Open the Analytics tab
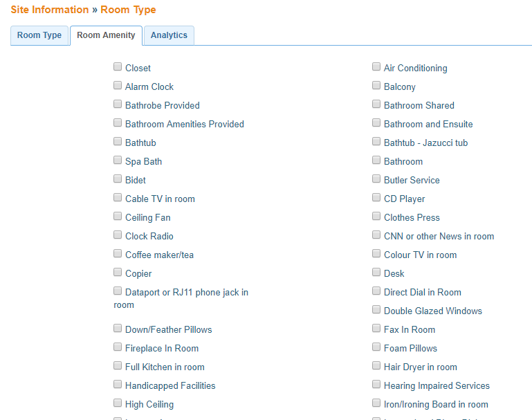 click(169, 35)
